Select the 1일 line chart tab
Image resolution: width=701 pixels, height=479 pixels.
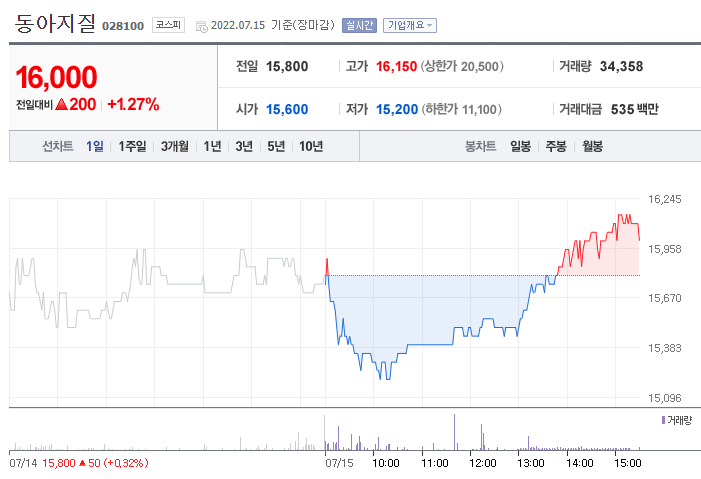point(95,146)
